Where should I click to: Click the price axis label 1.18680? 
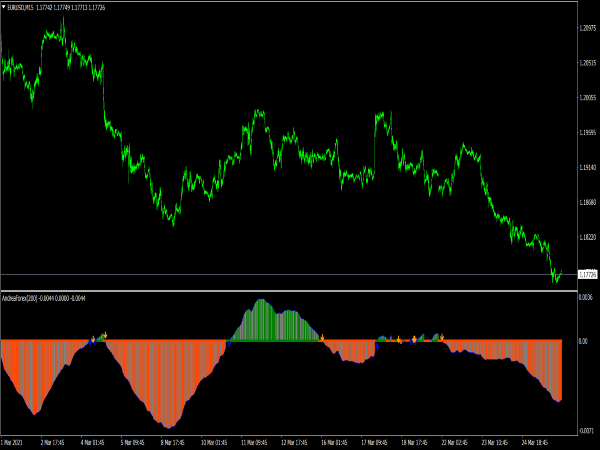coord(588,202)
